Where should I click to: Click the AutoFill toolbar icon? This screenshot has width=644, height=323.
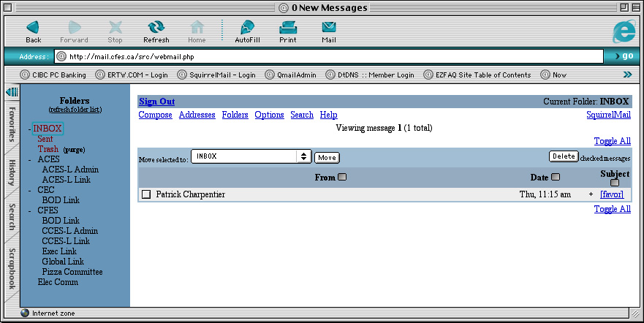tap(247, 28)
